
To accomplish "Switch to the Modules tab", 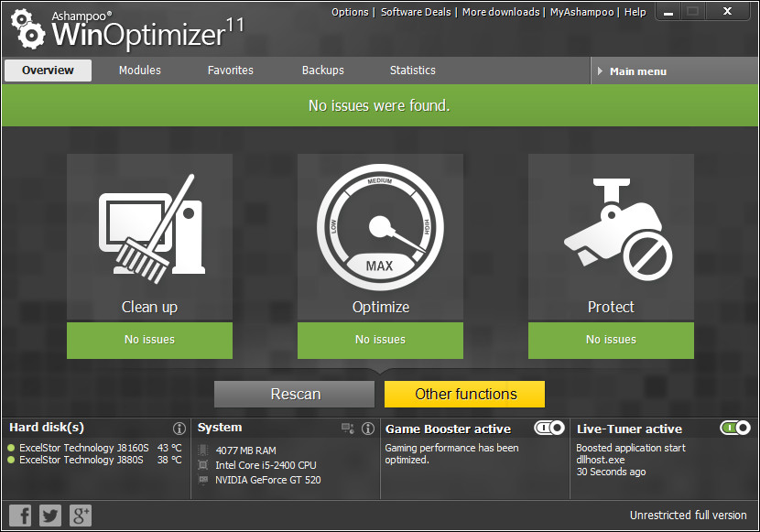I will 140,71.
